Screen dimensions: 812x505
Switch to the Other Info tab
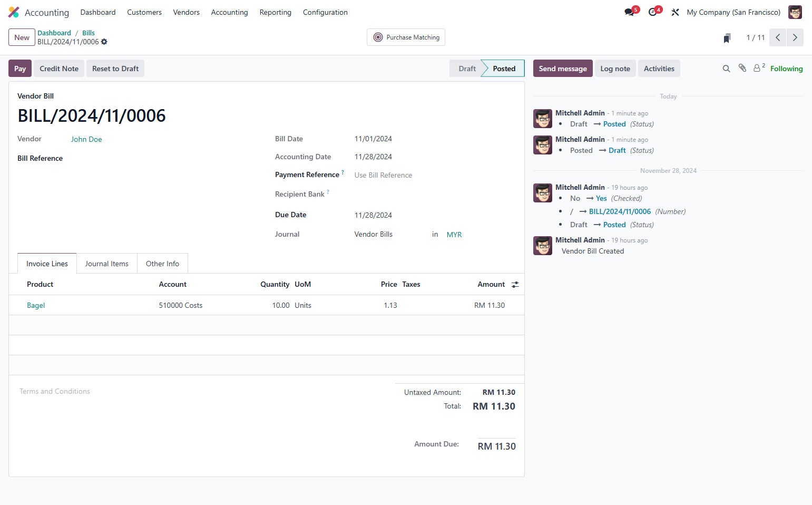click(162, 264)
